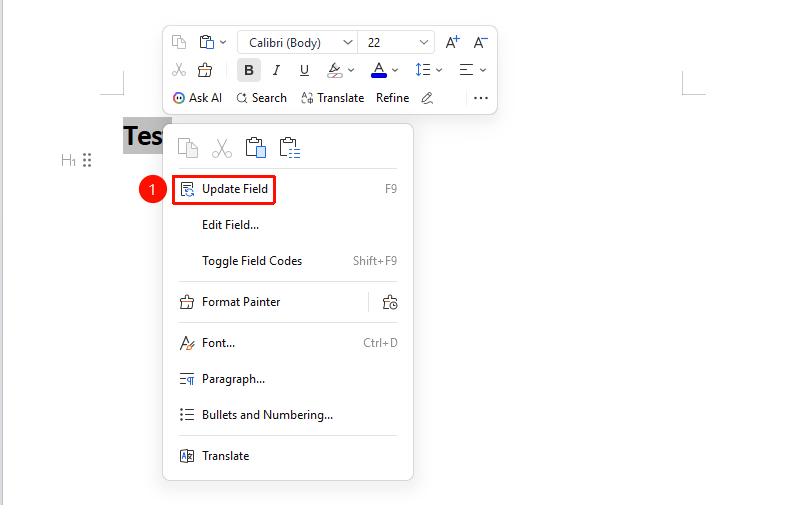Click Translate in the floating toolbar
802x505 pixels.
332,98
